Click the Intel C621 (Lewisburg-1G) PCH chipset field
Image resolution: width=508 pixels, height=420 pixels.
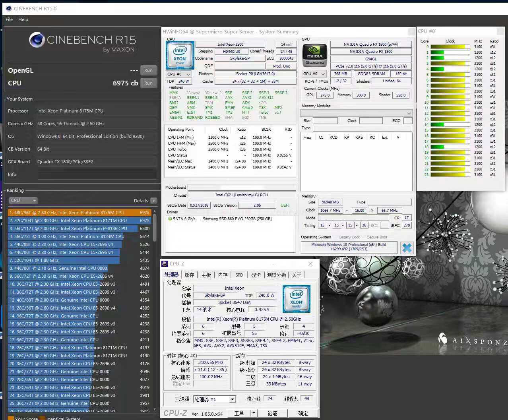242,195
